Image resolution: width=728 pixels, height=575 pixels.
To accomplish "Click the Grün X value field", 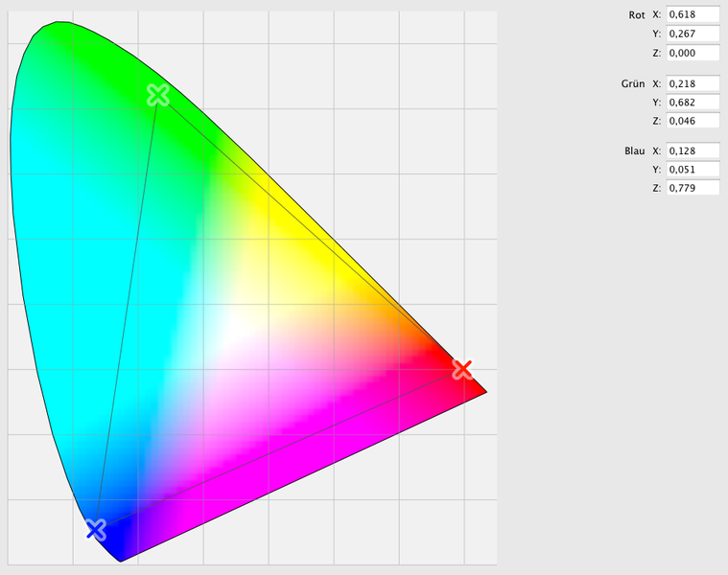I will pyautogui.click(x=693, y=83).
